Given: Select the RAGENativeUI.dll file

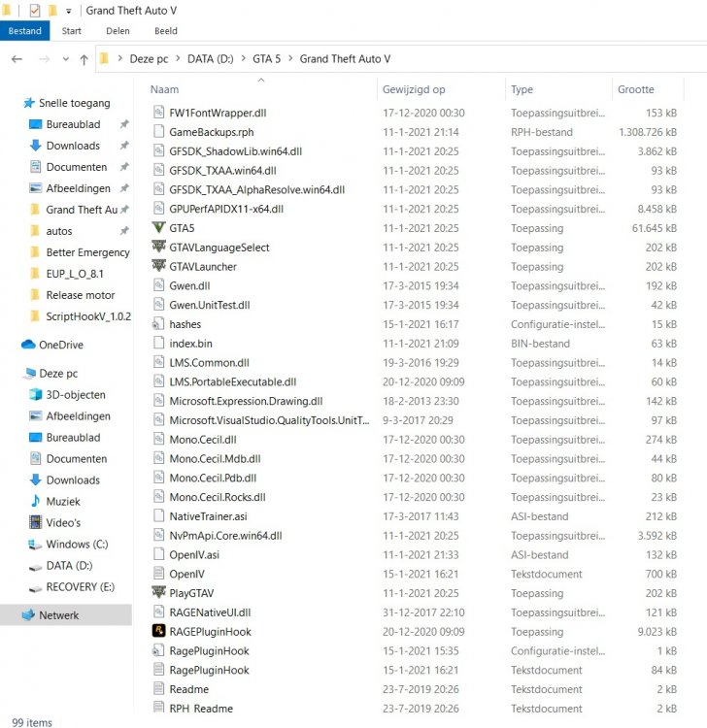Looking at the screenshot, I should [x=210, y=612].
